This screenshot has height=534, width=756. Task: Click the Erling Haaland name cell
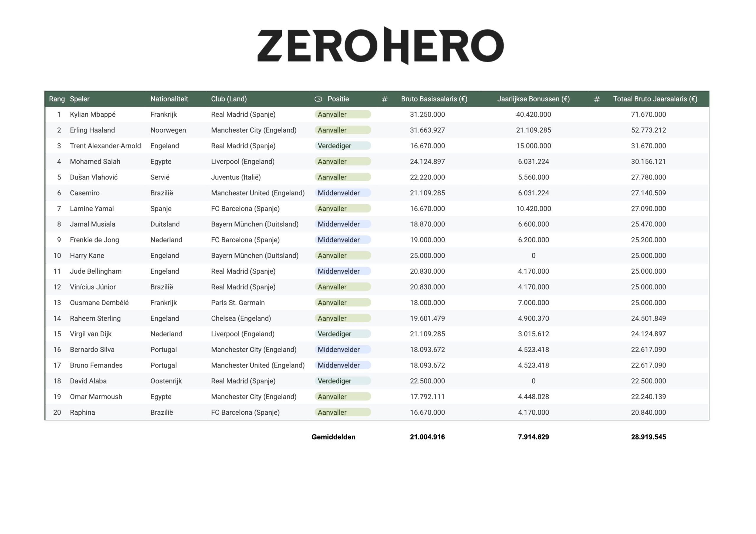[92, 130]
